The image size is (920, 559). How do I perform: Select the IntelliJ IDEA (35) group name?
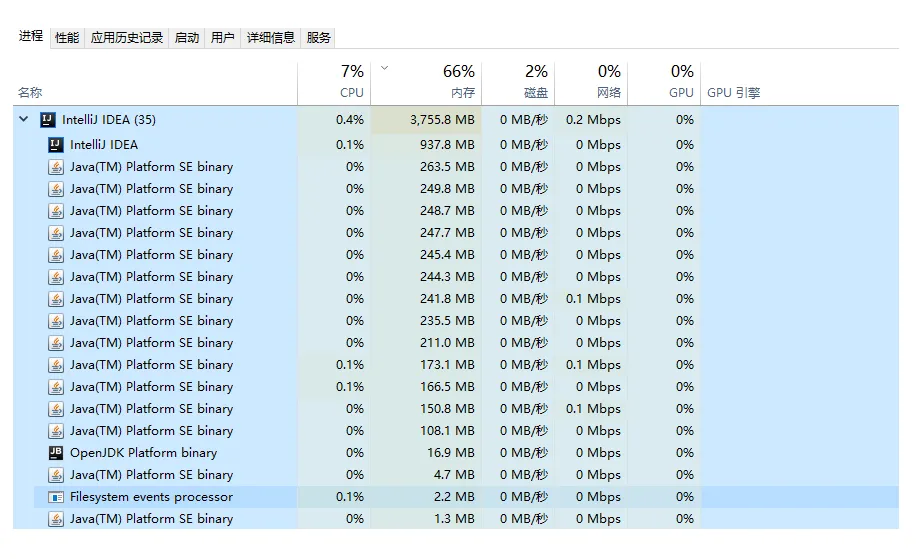pos(109,120)
